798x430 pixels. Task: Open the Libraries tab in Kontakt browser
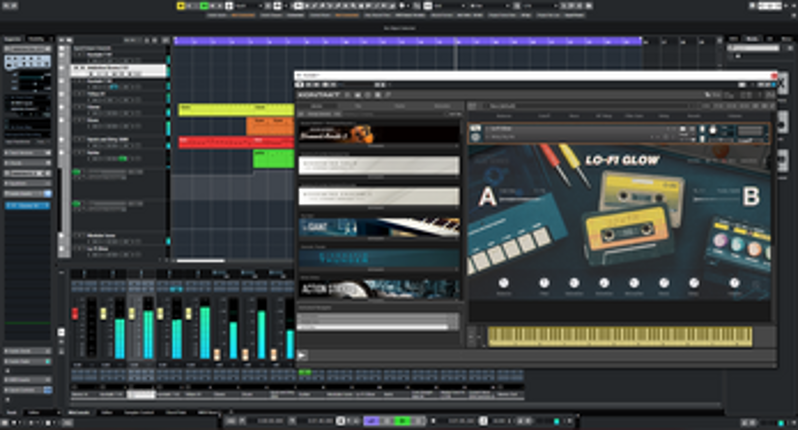pyautogui.click(x=317, y=106)
